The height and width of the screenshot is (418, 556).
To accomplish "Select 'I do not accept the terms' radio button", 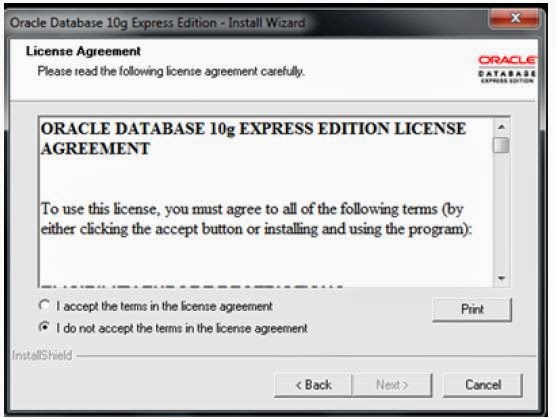I will 44,327.
